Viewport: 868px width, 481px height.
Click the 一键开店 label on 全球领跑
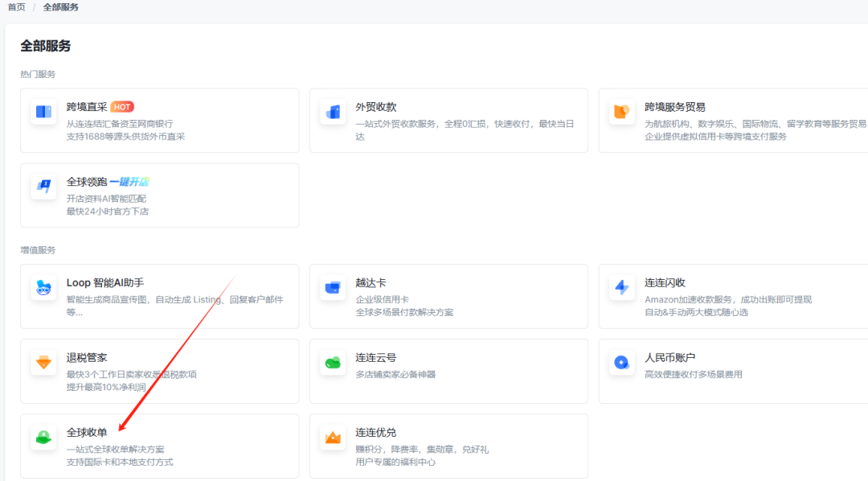click(x=129, y=182)
